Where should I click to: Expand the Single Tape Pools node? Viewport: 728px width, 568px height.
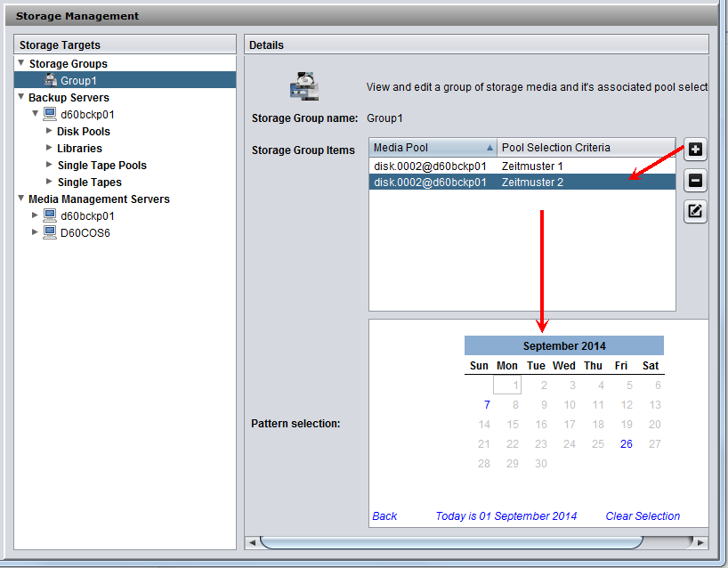click(49, 165)
